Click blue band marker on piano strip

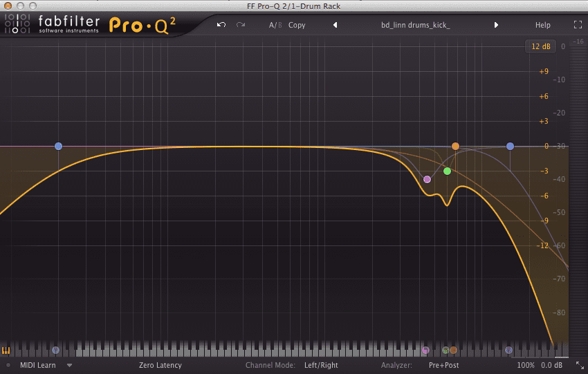click(55, 350)
